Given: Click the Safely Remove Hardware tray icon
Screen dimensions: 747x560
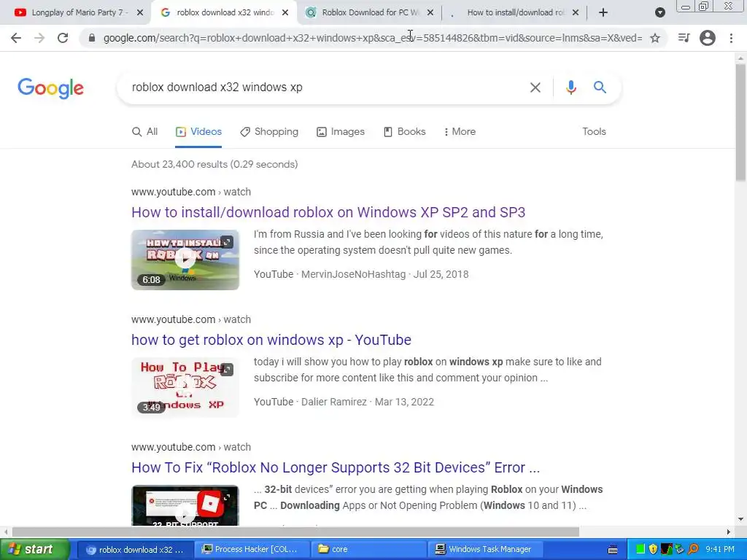Looking at the screenshot, I should pos(679,550).
